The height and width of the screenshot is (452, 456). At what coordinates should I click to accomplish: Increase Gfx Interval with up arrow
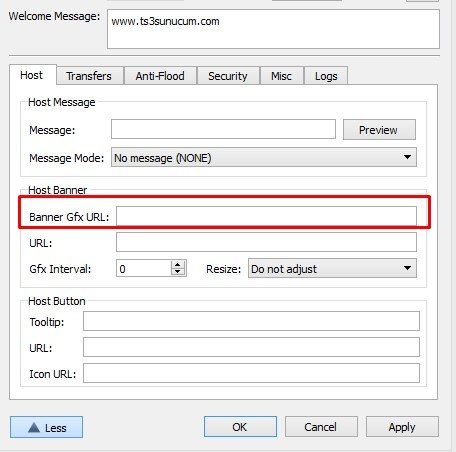pos(178,265)
